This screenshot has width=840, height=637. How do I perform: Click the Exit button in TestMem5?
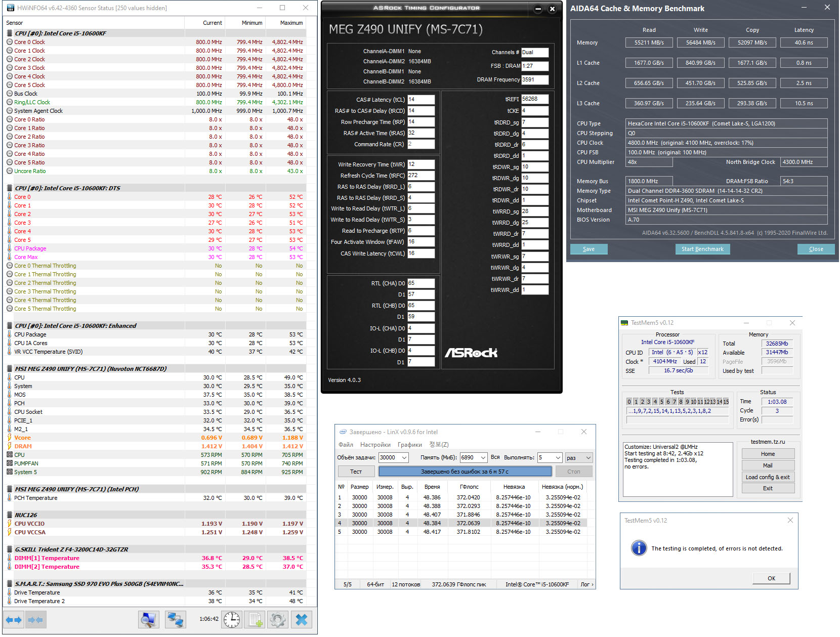pos(768,488)
